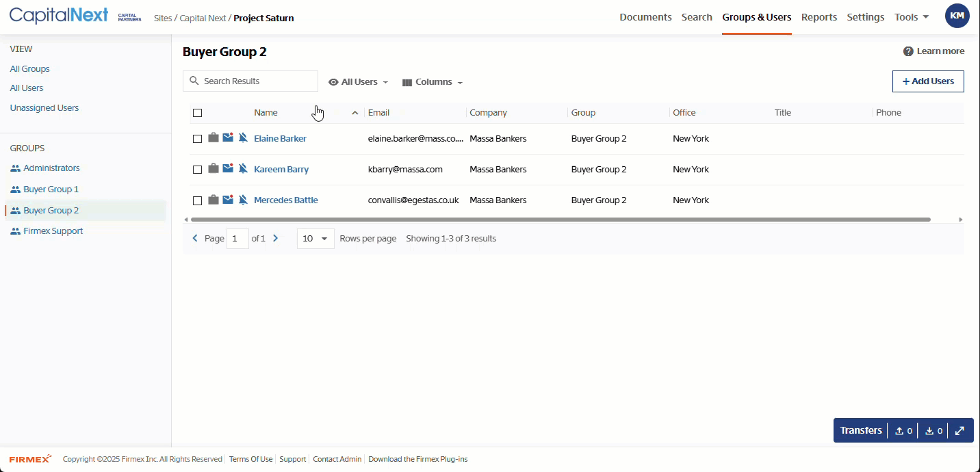Image resolution: width=980 pixels, height=472 pixels.
Task: Show All Users in the View list
Action: [x=27, y=88]
